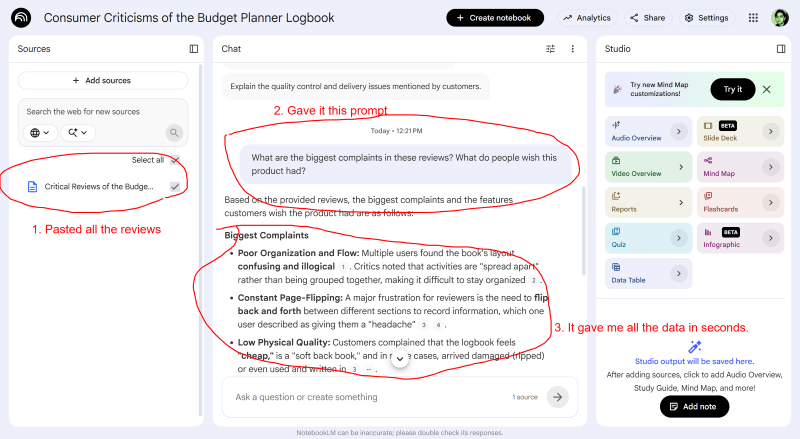Click citation number 4 after headache
Image resolution: width=800 pixels, height=439 pixels.
(438, 325)
